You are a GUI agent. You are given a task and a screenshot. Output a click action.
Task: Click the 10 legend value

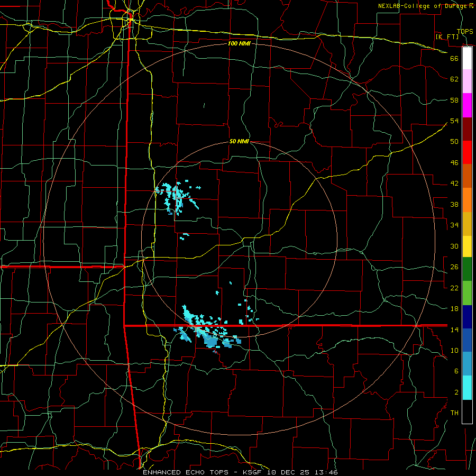454,350
